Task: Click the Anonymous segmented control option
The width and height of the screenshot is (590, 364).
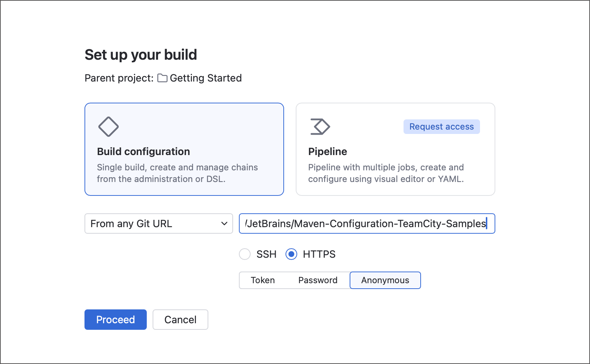Action: pos(385,280)
